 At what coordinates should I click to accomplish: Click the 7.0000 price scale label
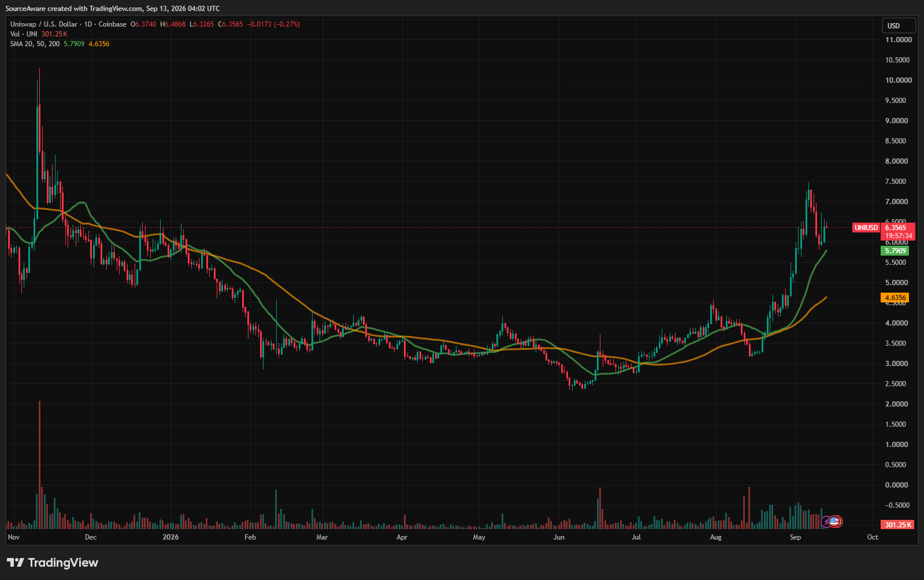click(897, 202)
